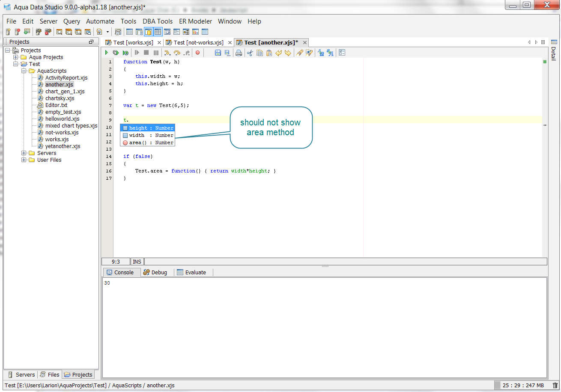This screenshot has width=561, height=392.
Task: Toggle breakpoint with the red circle icon
Action: click(197, 53)
